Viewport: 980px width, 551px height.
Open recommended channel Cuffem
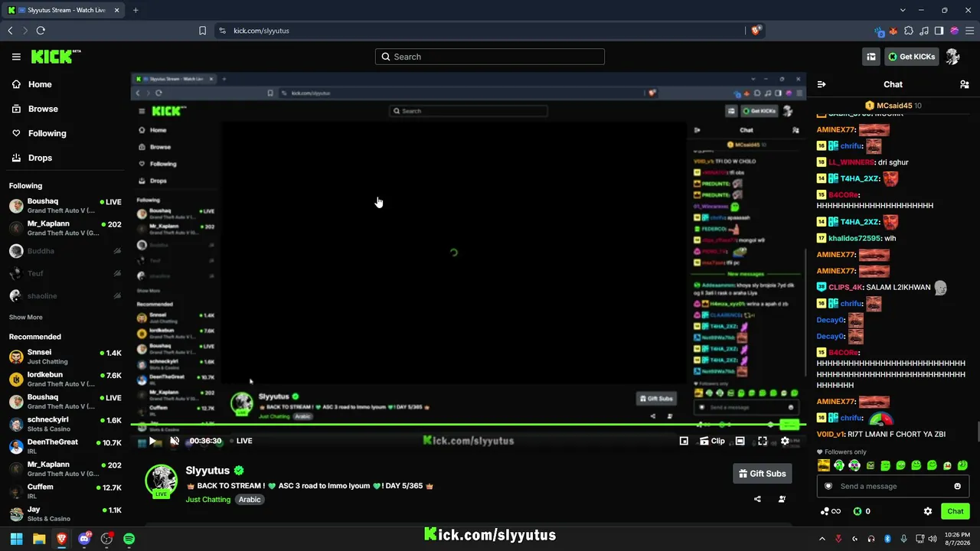[65, 491]
